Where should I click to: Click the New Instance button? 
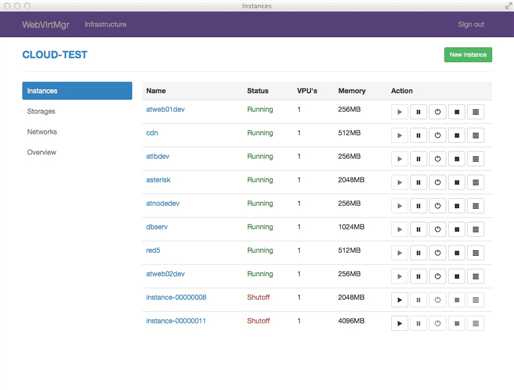[x=468, y=55]
